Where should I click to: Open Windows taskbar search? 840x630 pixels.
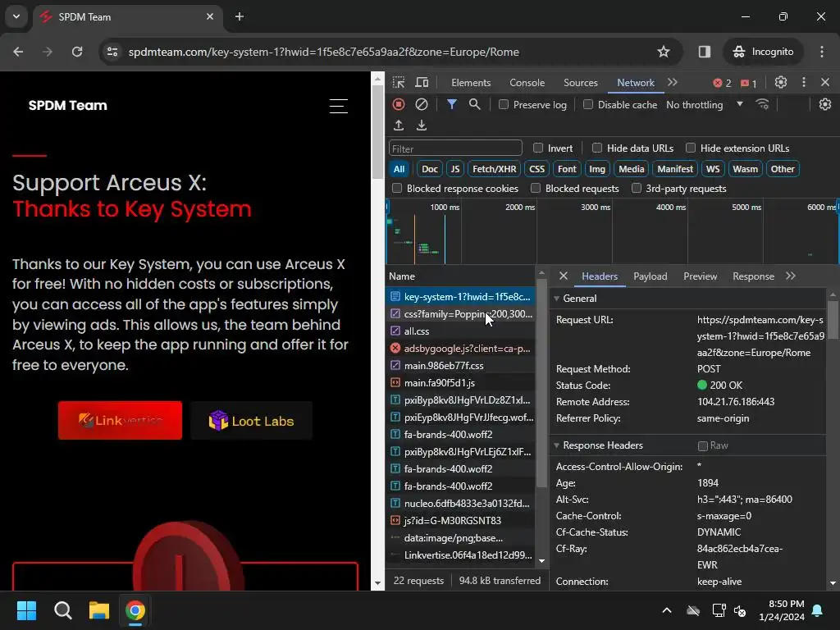point(62,610)
